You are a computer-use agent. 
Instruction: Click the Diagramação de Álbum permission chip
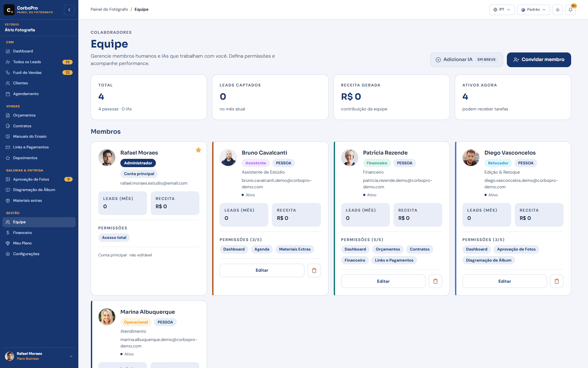[488, 260]
